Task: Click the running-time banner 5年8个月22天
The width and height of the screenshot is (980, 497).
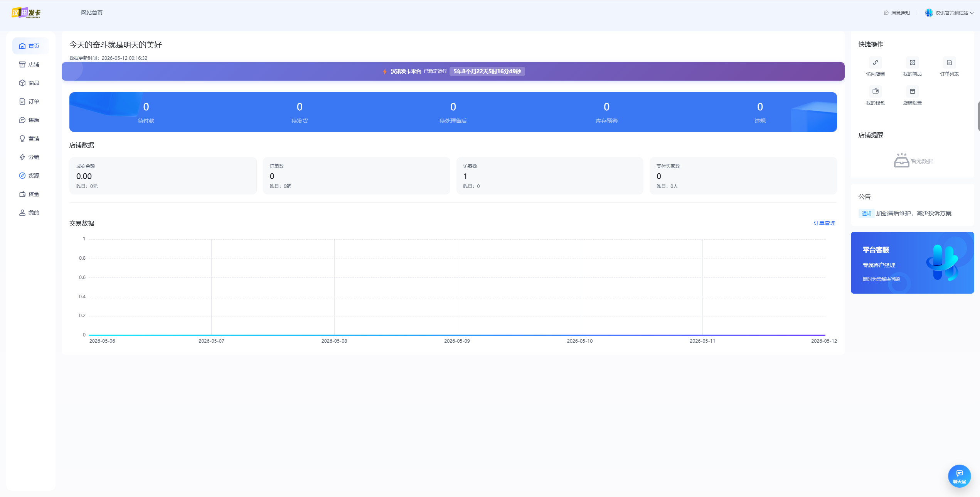Action: tap(487, 71)
